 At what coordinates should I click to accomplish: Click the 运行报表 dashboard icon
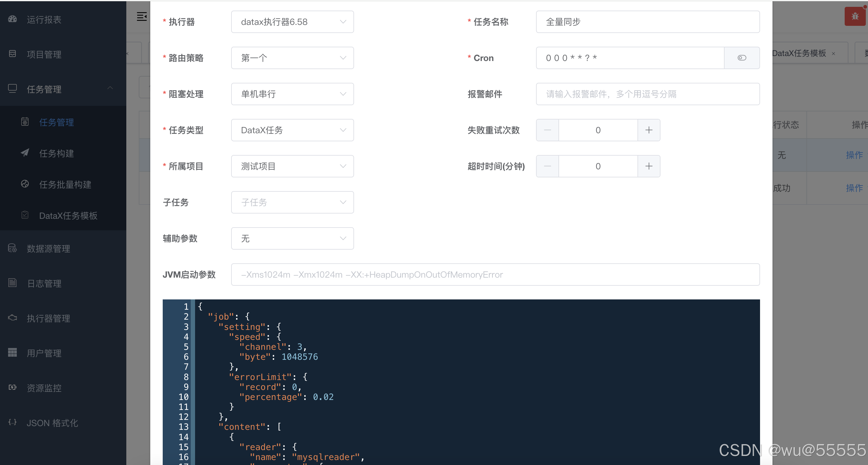[12, 19]
